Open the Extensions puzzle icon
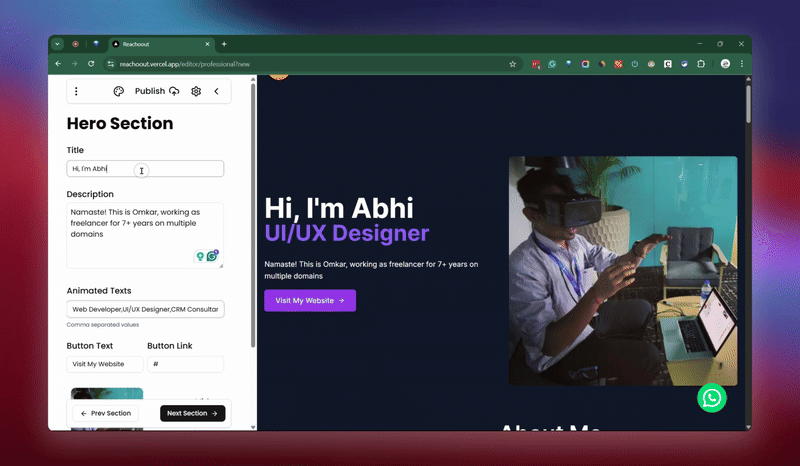This screenshot has height=466, width=800. coord(701,64)
